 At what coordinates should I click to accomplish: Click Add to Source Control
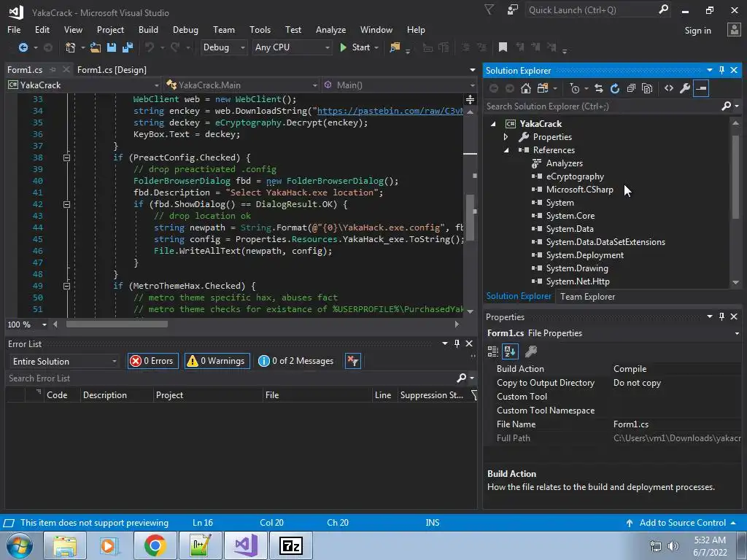pos(682,522)
